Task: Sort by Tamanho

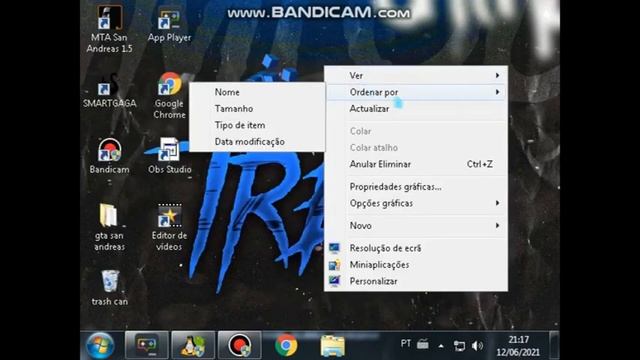Action: [257, 109]
